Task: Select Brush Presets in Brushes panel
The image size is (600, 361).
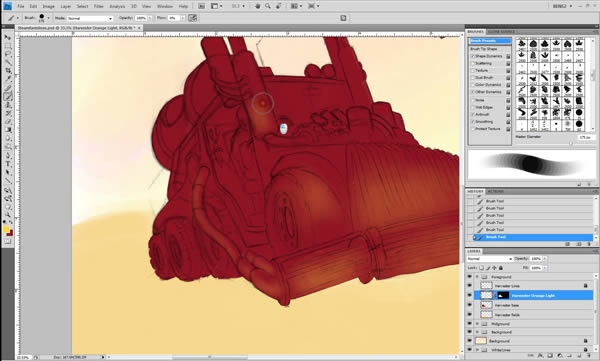Action: (x=490, y=41)
